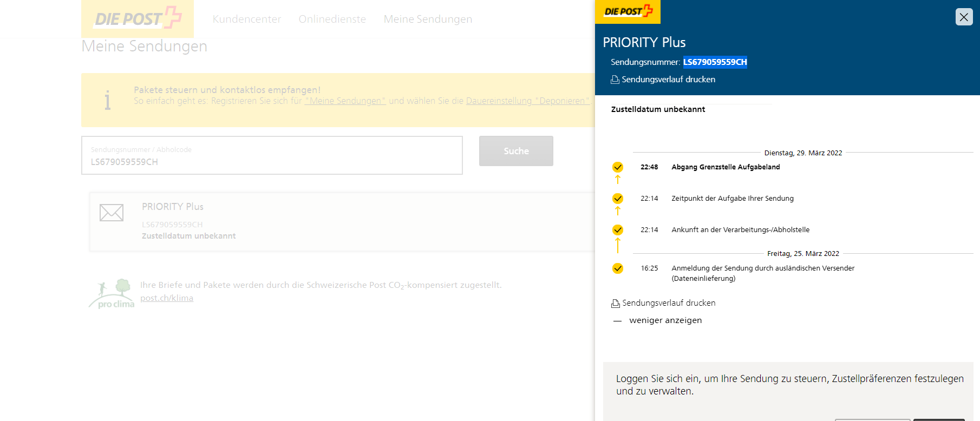The image size is (980, 421).
Task: Click the printer icon in the blue header
Action: (615, 80)
